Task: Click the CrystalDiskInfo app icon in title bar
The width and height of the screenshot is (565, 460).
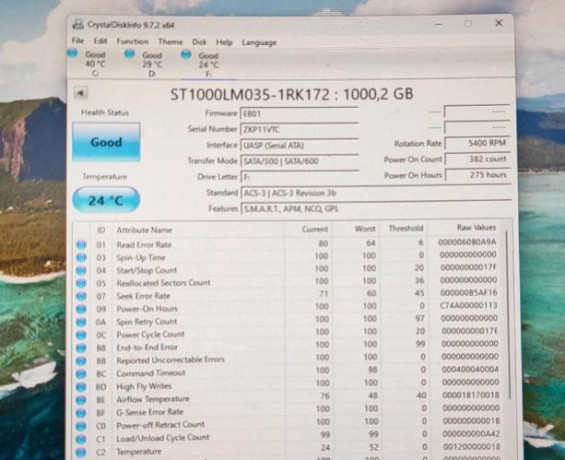Action: click(x=77, y=24)
